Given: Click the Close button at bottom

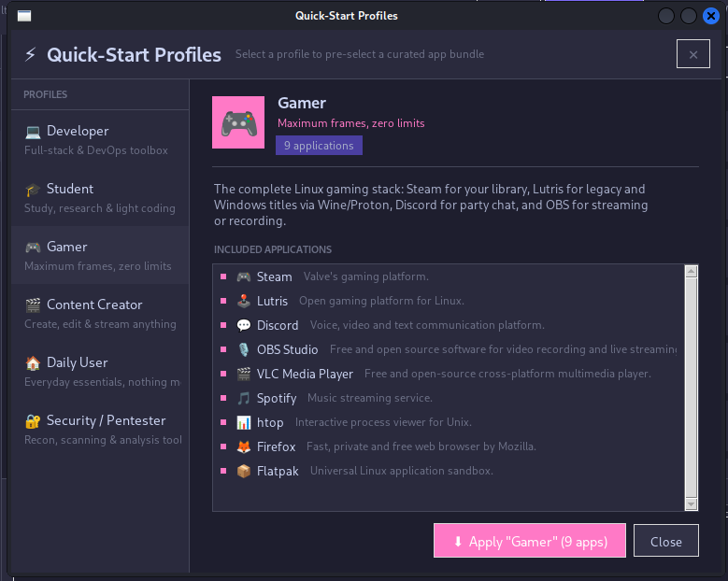Looking at the screenshot, I should click(666, 541).
